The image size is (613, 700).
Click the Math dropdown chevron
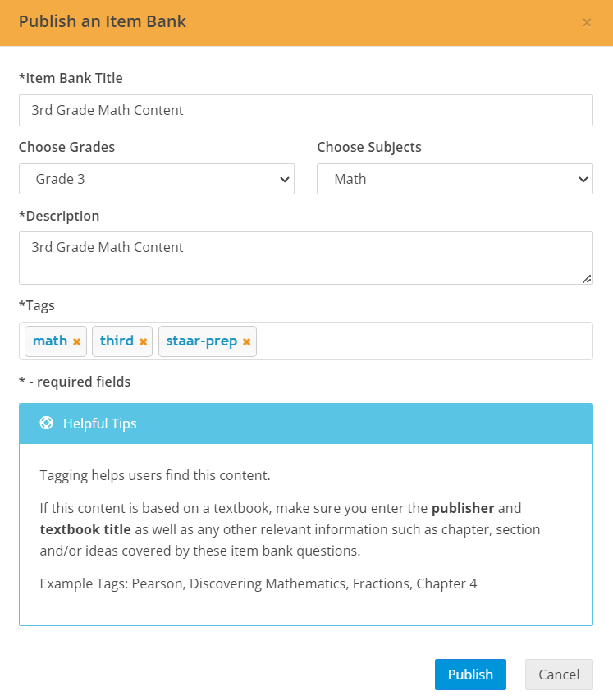pyautogui.click(x=583, y=180)
